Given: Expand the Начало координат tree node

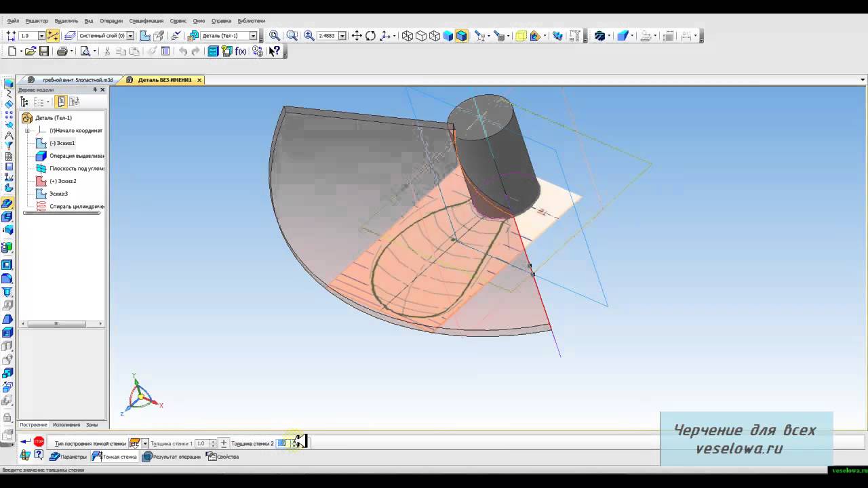Looking at the screenshot, I should click(28, 131).
